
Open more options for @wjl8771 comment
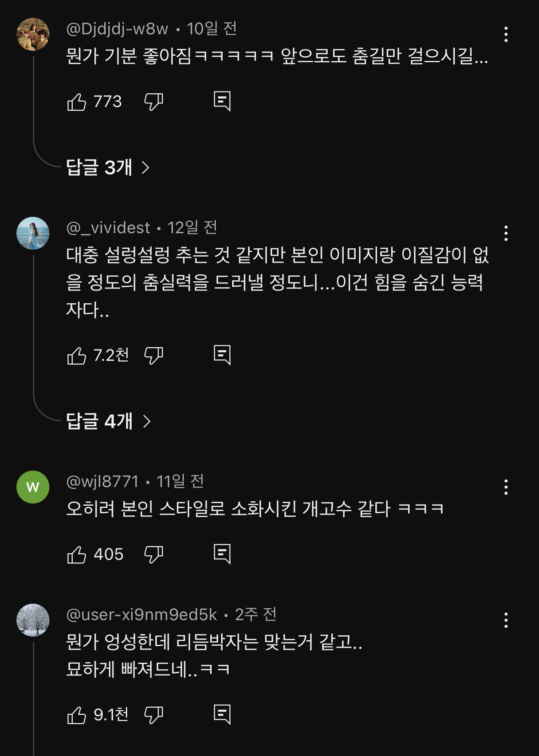point(506,487)
